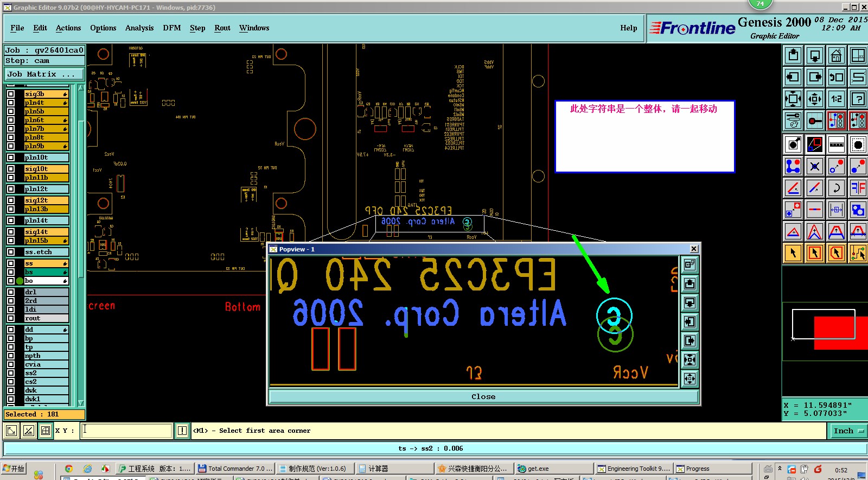The width and height of the screenshot is (868, 480).
Task: Click the exclamation icon next to coordinate field
Action: [182, 431]
